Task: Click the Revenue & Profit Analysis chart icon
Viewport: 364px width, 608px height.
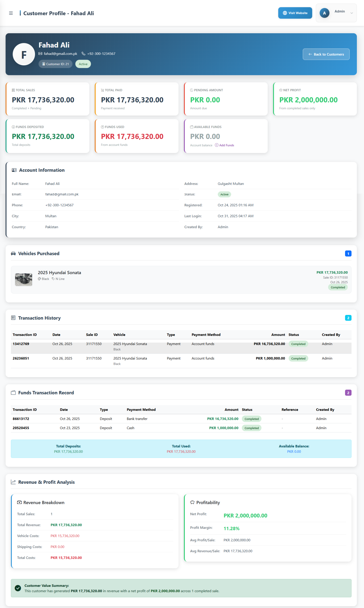Action: pyautogui.click(x=13, y=482)
